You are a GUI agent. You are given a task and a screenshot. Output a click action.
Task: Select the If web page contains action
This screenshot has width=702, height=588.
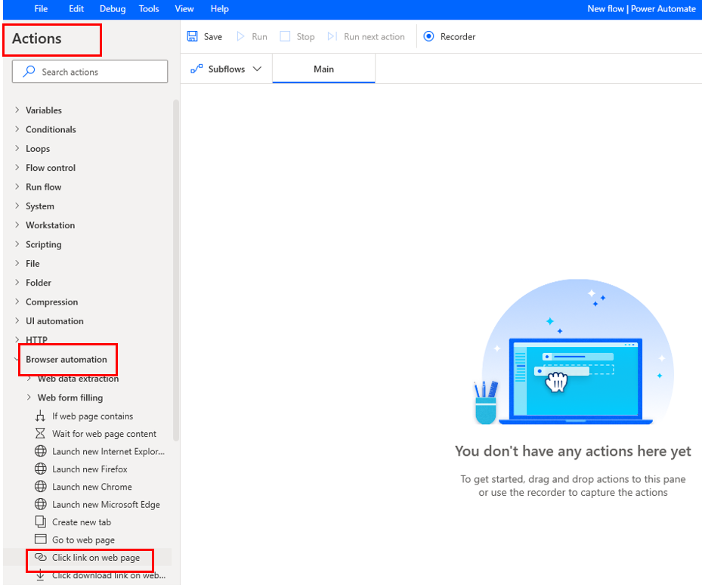(93, 416)
